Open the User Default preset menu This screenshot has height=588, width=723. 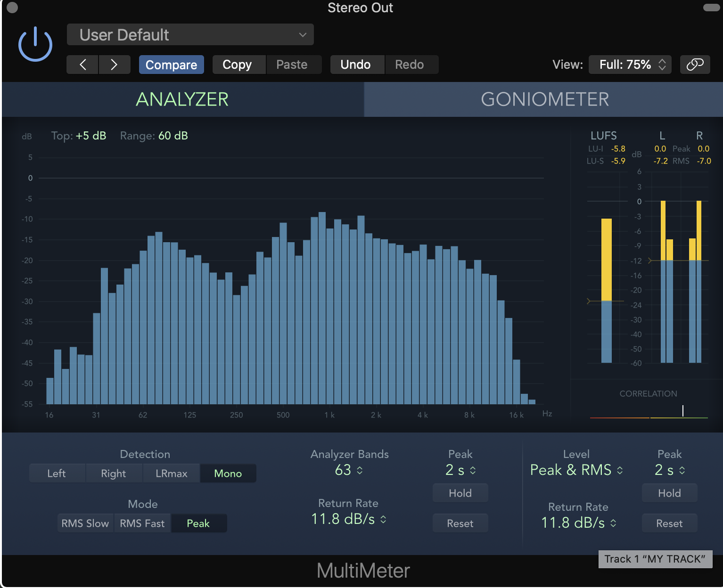pos(190,34)
